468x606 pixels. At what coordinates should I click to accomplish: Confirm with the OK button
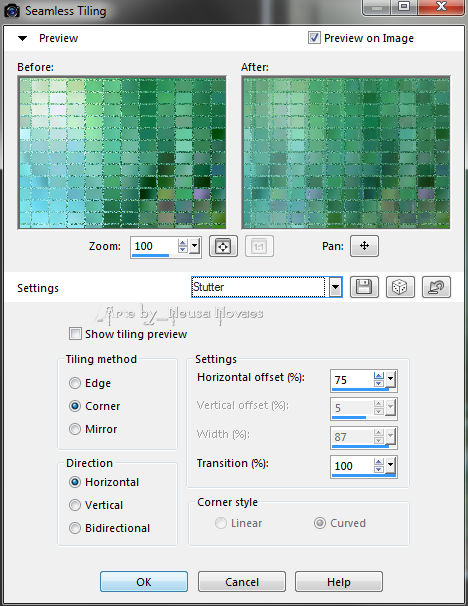point(144,582)
